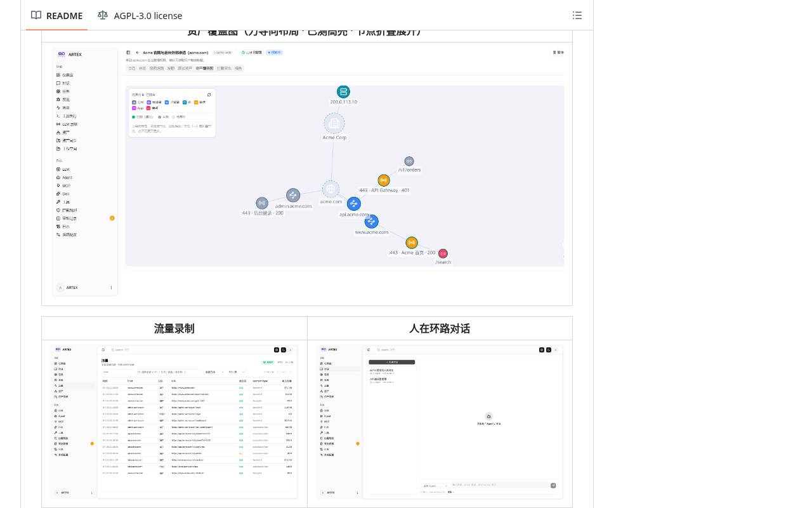Image resolution: width=812 pixels, height=508 pixels.
Task: Open LLM in the graph screenshot's sidebar
Action: [63, 170]
